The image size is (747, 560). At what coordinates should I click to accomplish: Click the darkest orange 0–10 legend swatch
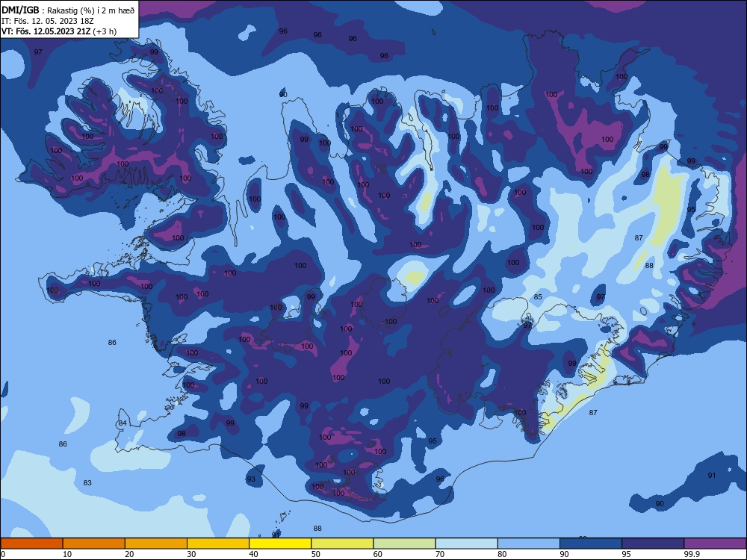coord(31,544)
